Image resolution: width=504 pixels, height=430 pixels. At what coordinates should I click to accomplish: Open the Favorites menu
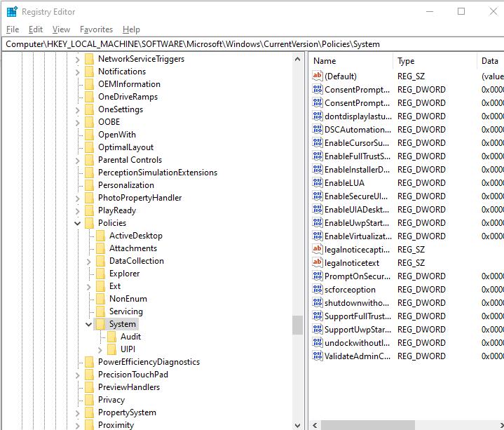click(96, 29)
